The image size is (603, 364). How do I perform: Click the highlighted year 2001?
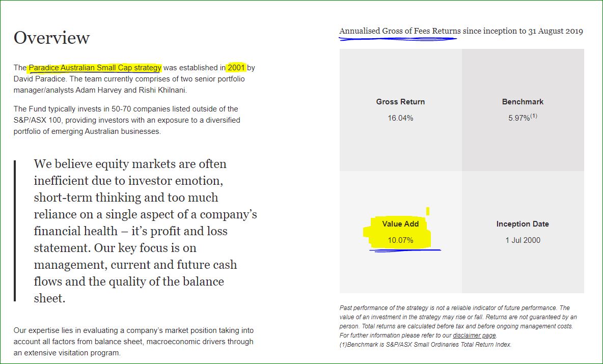click(236, 68)
